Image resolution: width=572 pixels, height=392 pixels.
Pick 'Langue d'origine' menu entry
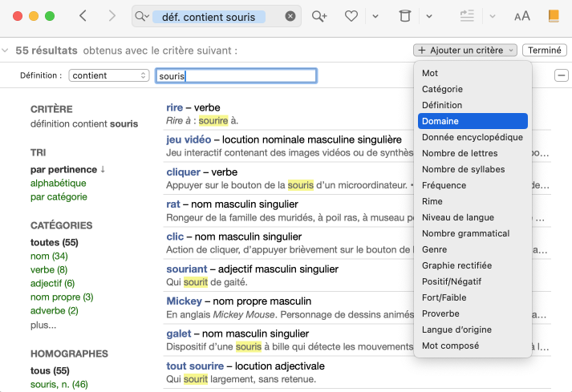click(x=456, y=329)
